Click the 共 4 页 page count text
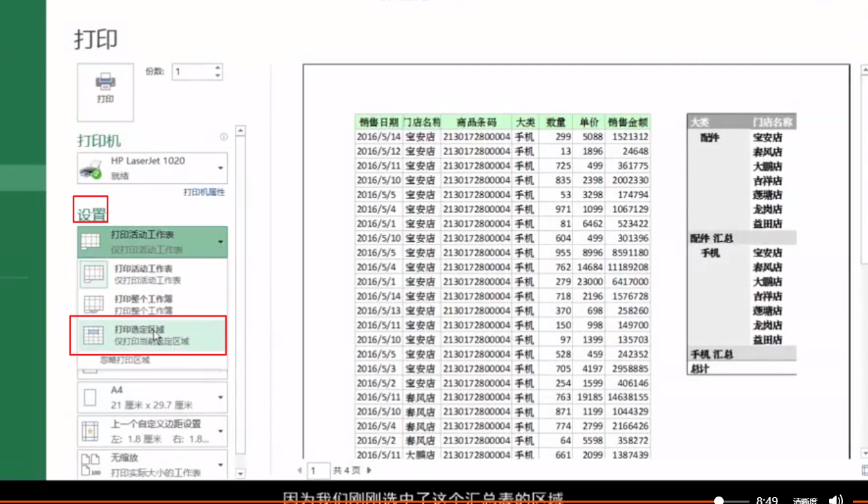This screenshot has width=868, height=504. [347, 470]
